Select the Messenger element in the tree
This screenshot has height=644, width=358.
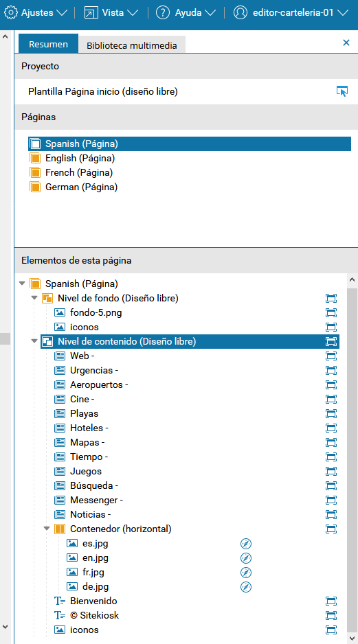(x=97, y=500)
